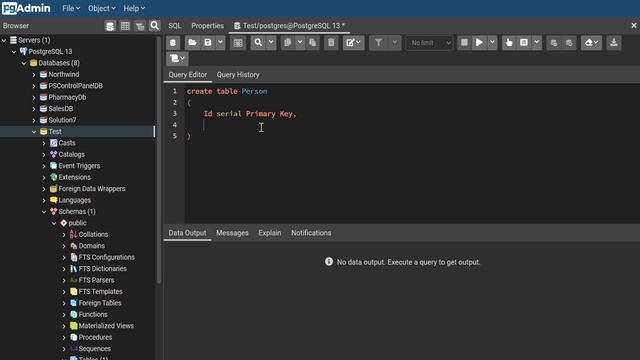This screenshot has height=360, width=640.
Task: Open the Notifications tab
Action: [311, 233]
